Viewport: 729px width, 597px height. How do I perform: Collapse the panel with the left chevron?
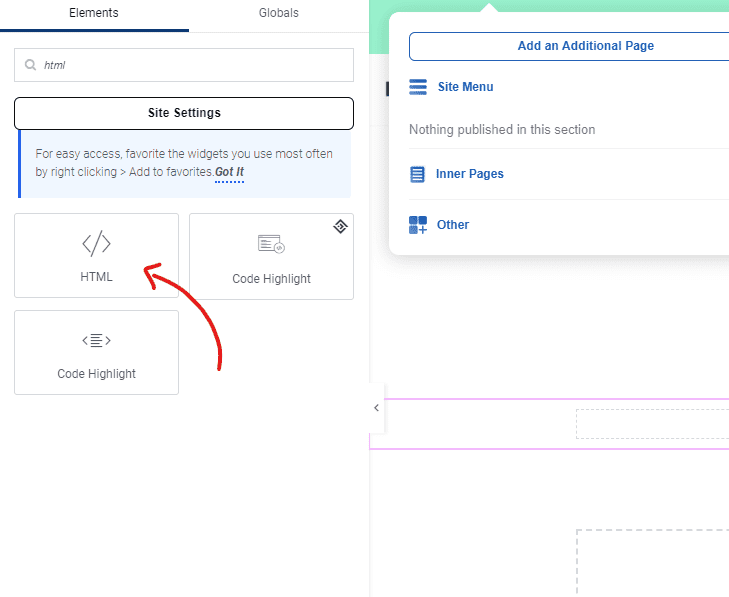(377, 408)
